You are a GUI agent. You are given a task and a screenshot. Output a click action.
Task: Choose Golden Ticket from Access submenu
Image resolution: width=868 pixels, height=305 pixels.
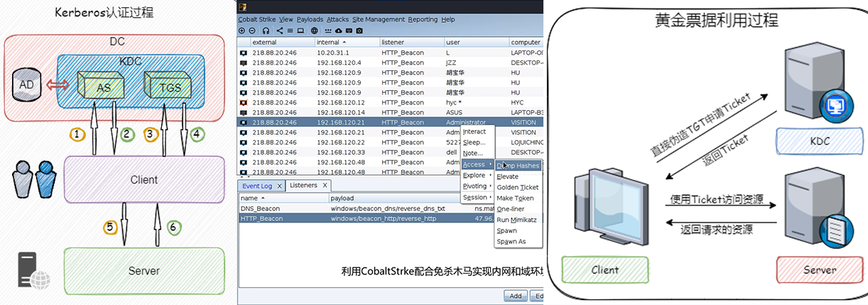coord(517,187)
